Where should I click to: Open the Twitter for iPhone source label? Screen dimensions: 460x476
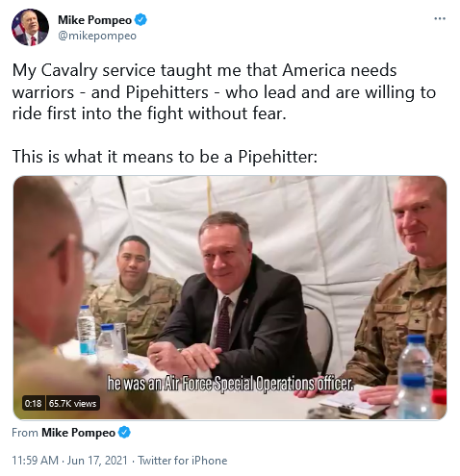tap(183, 461)
